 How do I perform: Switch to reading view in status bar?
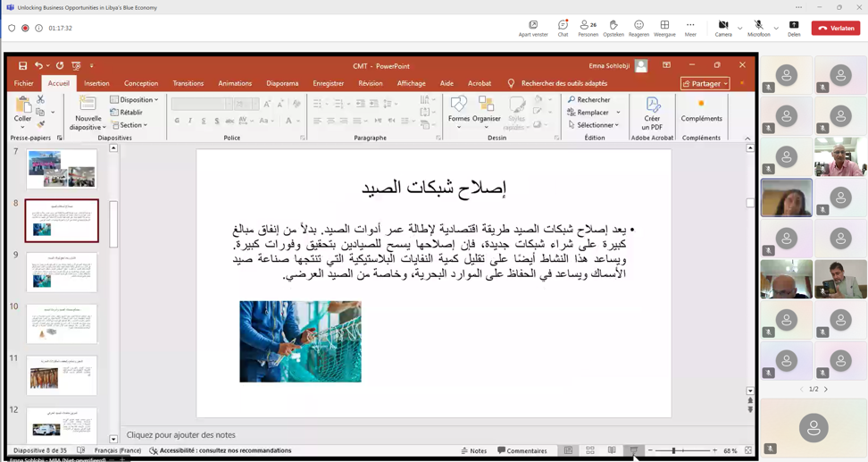612,450
